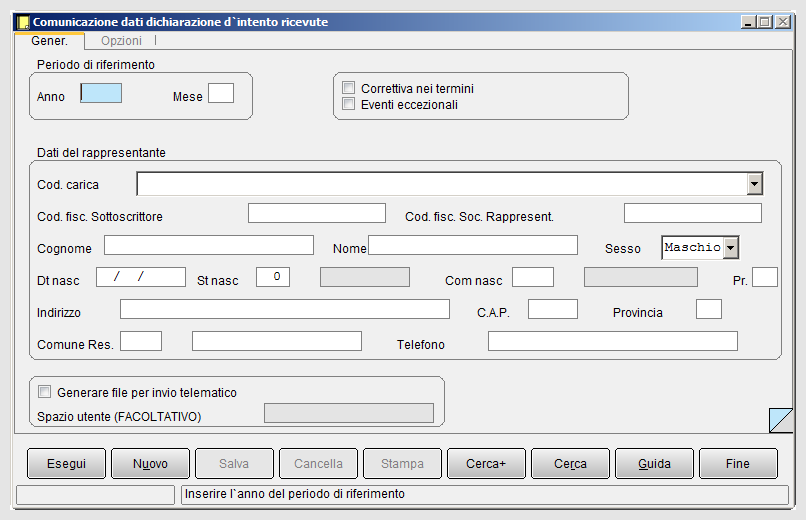Click the Telefono field
The height and width of the screenshot is (520, 806).
click(x=613, y=341)
